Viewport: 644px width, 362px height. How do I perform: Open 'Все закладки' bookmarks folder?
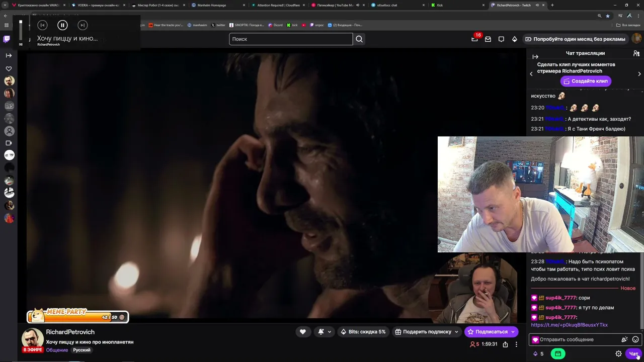628,25
